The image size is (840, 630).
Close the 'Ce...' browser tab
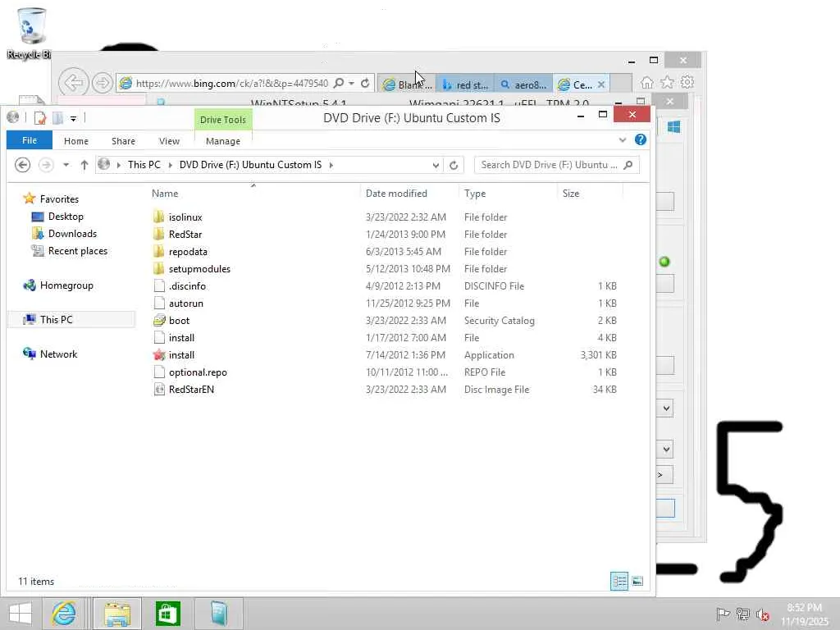pos(601,84)
